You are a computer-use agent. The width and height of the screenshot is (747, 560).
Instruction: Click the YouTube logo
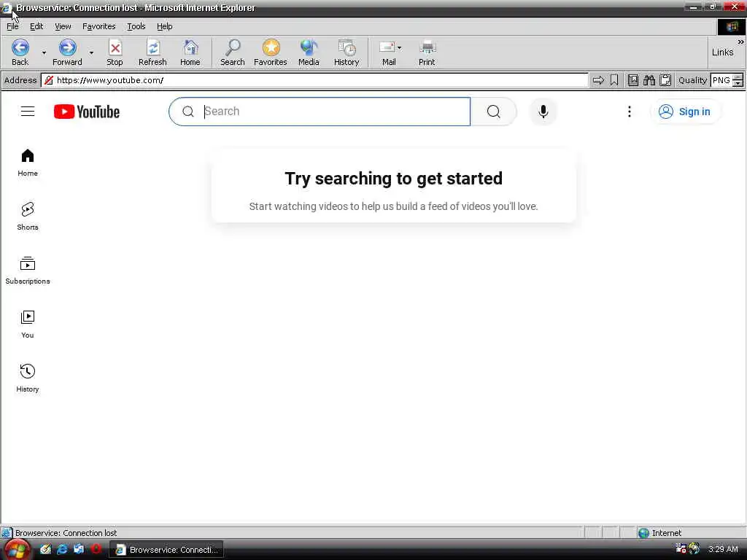click(x=87, y=112)
